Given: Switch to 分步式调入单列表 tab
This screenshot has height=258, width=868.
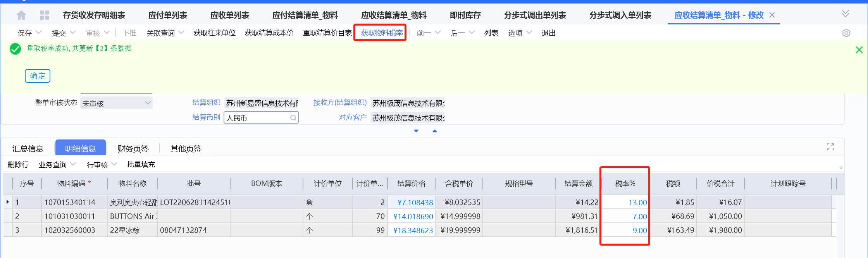Looking at the screenshot, I should [620, 15].
